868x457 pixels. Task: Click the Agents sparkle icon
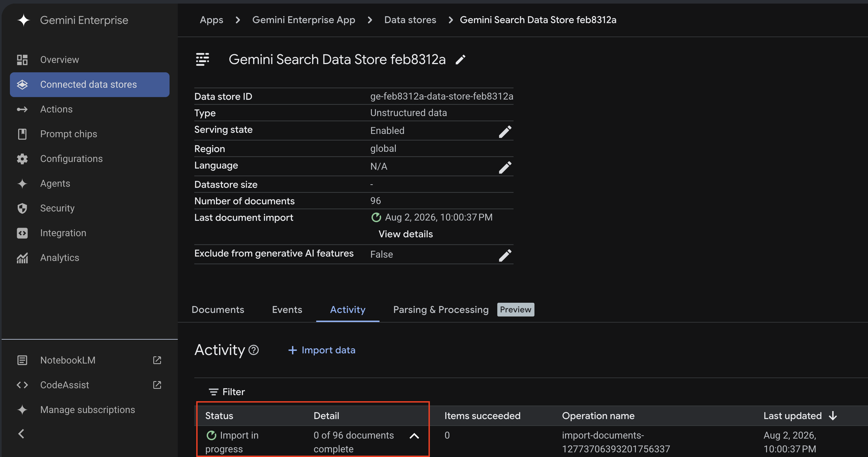22,183
